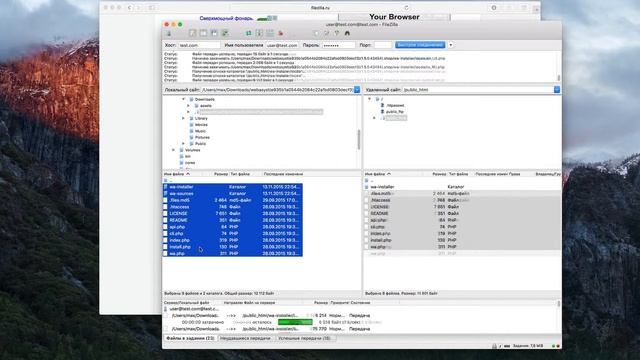
Task: Expand the assets folder node
Action: [x=188, y=106]
